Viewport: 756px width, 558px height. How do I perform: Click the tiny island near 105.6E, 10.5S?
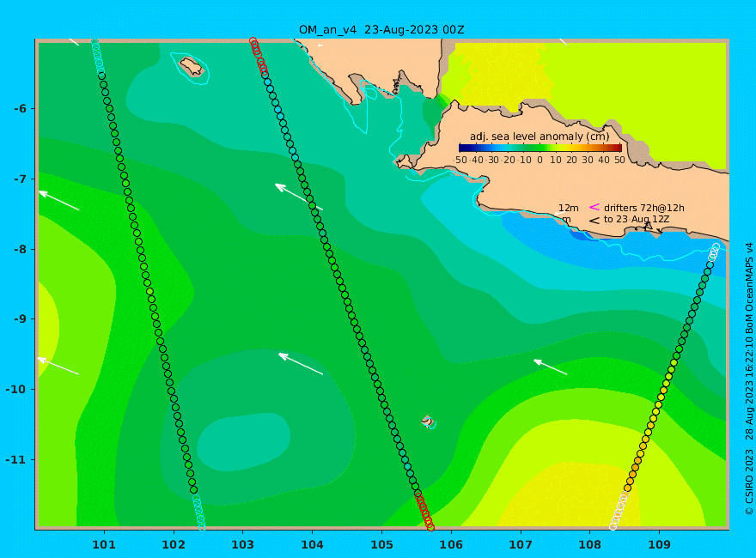(x=427, y=422)
